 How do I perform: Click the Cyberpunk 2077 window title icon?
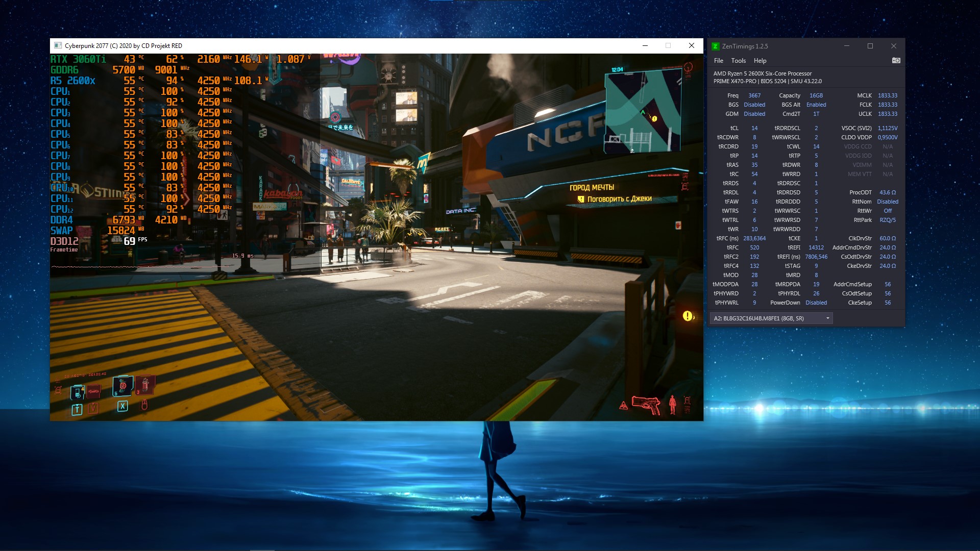click(x=58, y=45)
